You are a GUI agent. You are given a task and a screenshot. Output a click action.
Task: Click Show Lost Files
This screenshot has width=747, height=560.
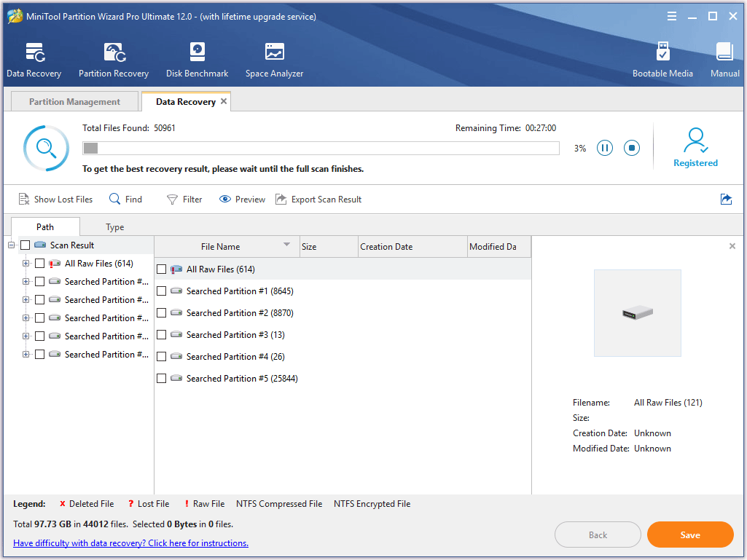point(55,199)
